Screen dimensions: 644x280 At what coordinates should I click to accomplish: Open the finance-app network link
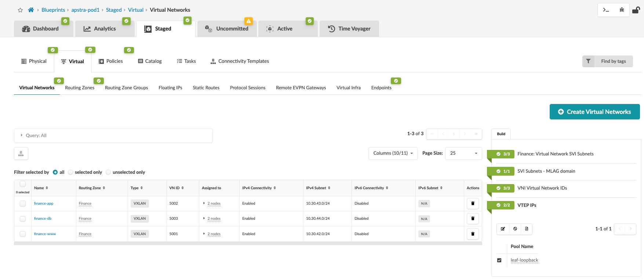click(44, 203)
